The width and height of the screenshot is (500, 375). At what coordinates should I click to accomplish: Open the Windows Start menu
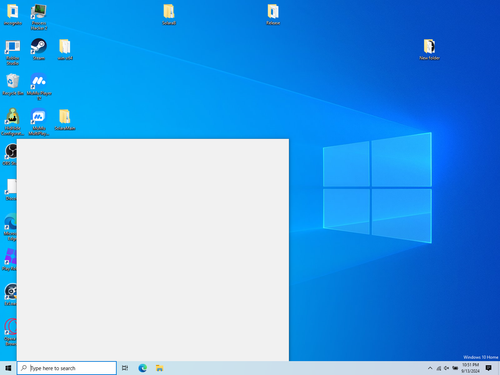8,368
